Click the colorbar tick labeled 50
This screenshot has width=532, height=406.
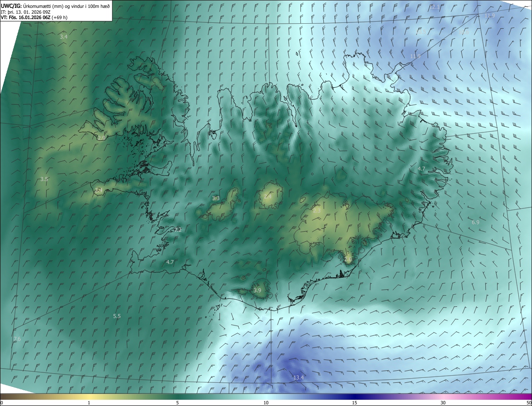(x=529, y=403)
